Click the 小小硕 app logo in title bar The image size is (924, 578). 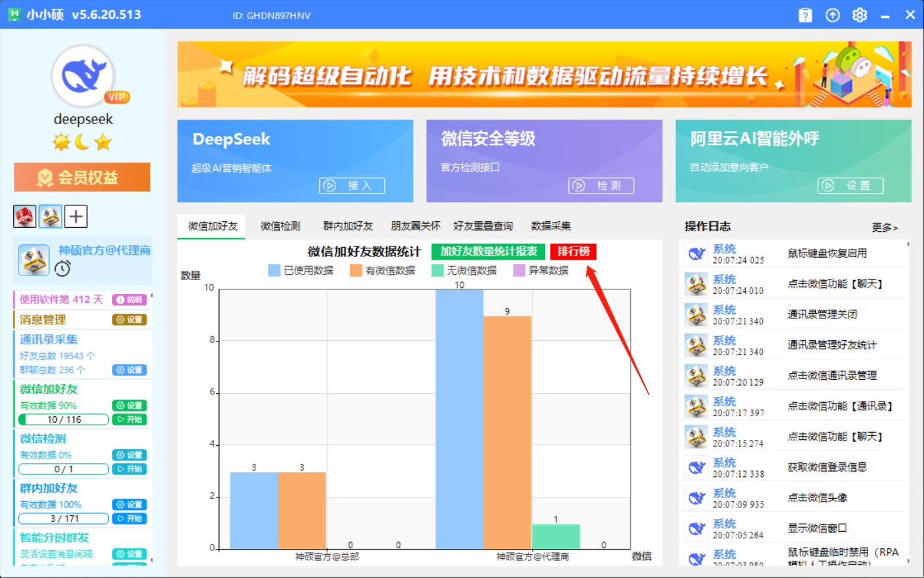click(15, 15)
